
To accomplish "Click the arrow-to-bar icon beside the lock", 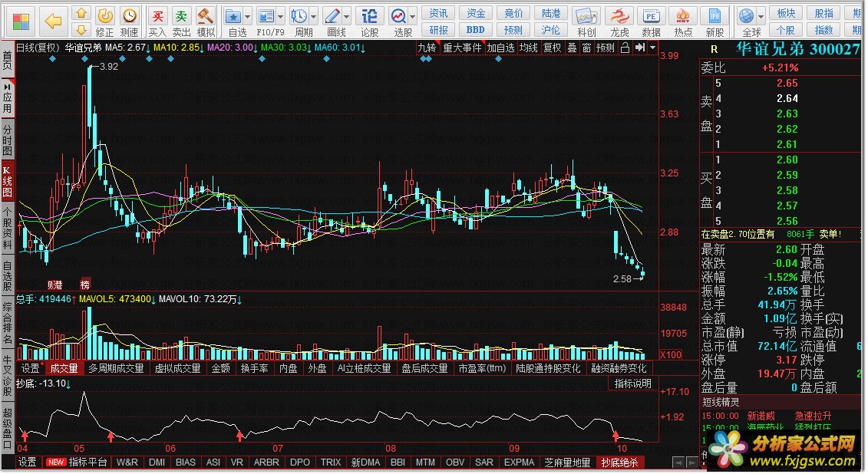I will (640, 48).
